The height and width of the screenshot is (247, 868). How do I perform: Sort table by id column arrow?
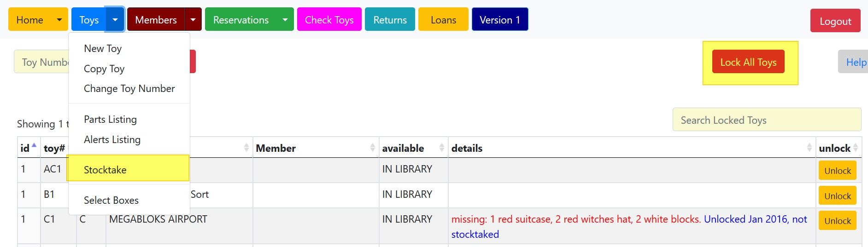pos(34,146)
